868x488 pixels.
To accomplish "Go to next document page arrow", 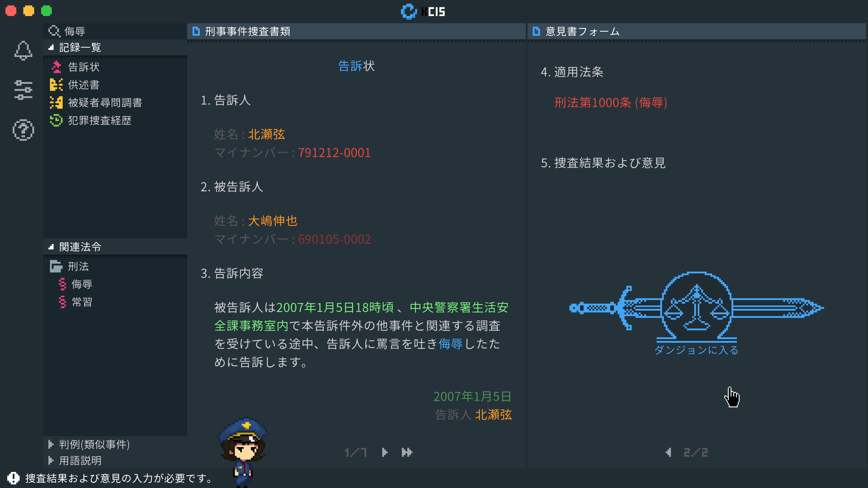I will (x=385, y=452).
